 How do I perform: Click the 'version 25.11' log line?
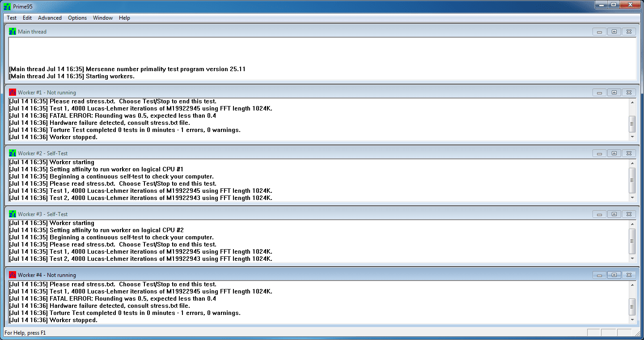[x=127, y=69]
